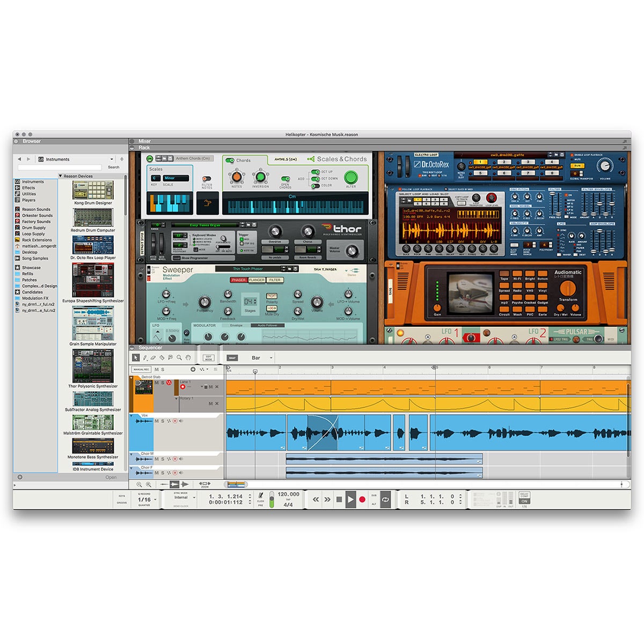Select the Magnifying glass tool
The image size is (644, 644).
point(179,357)
